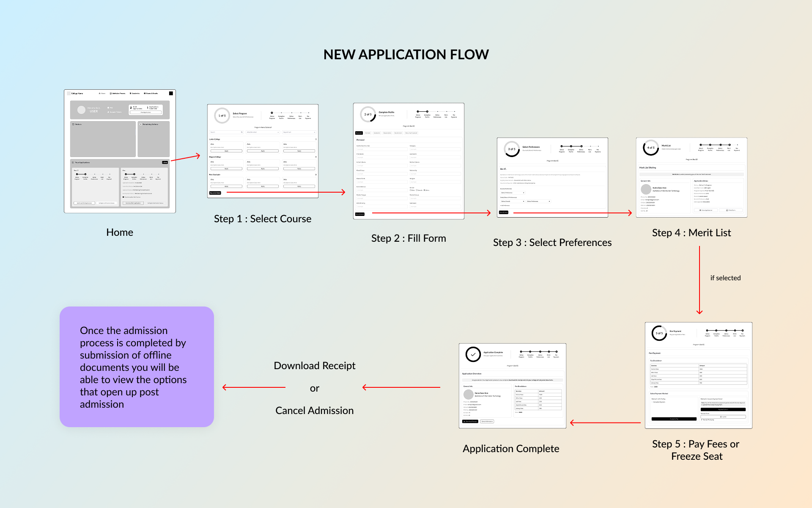Select the Personal tab in Step 2
This screenshot has width=812, height=508.
[x=359, y=133]
